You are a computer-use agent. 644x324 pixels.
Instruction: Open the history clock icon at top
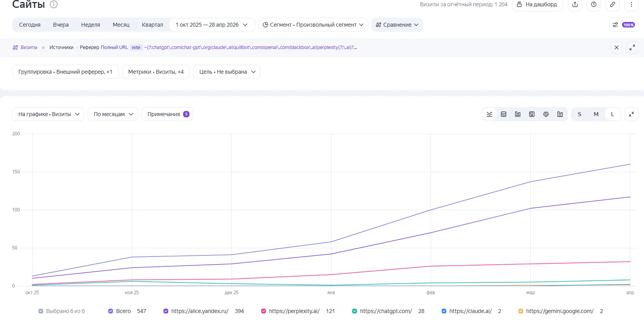coord(594,4)
